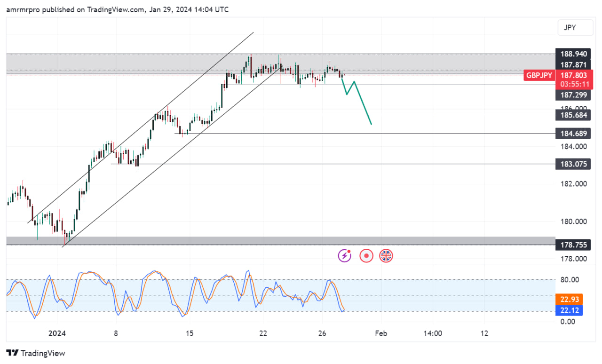Click the blue stochastic value 22.12

click(569, 310)
